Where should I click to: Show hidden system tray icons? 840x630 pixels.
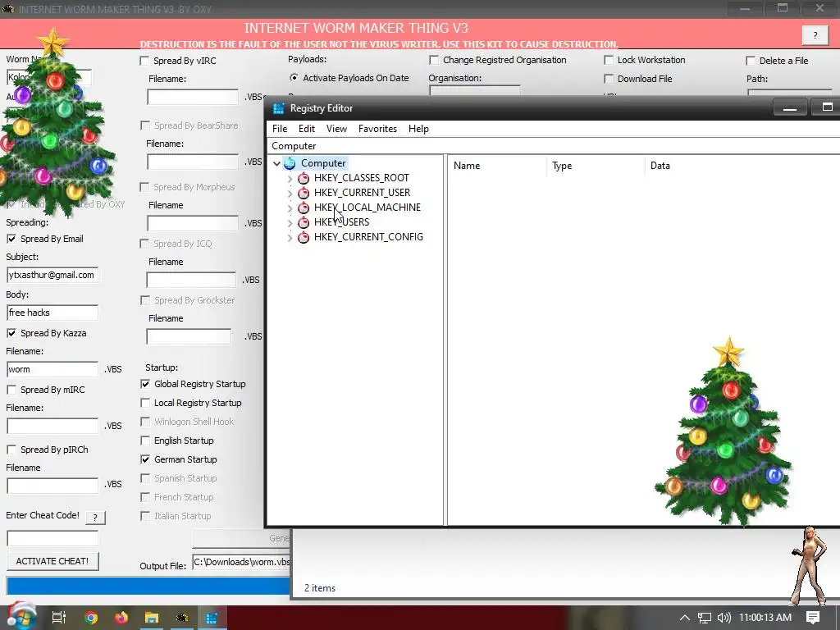pos(685,618)
